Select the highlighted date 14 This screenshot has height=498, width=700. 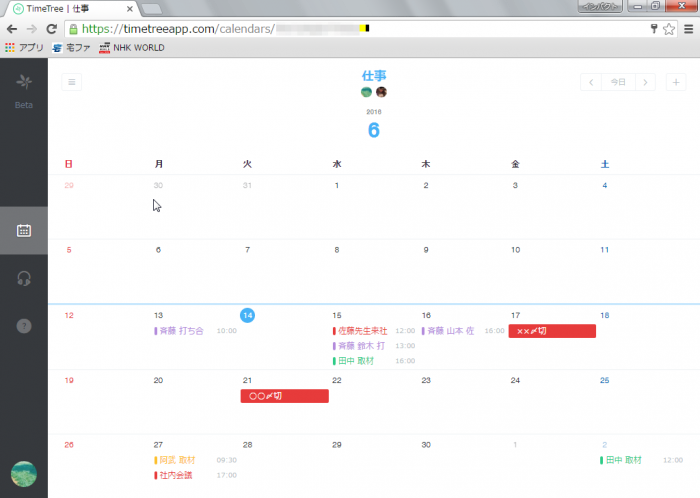[x=247, y=315]
